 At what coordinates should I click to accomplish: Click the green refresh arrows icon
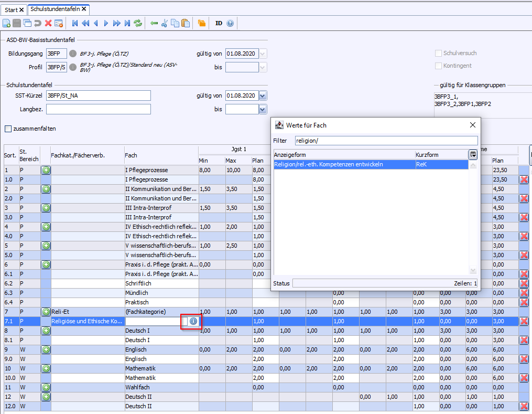click(138, 23)
